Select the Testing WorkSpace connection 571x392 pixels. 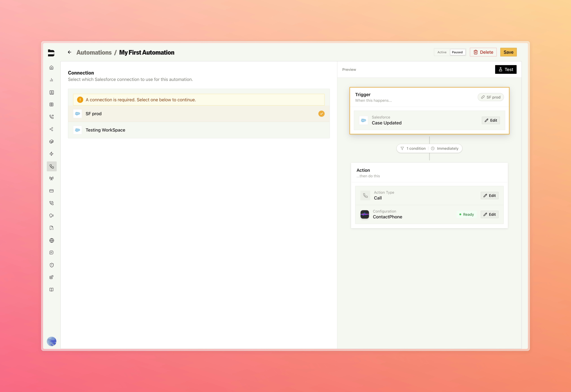tap(105, 130)
